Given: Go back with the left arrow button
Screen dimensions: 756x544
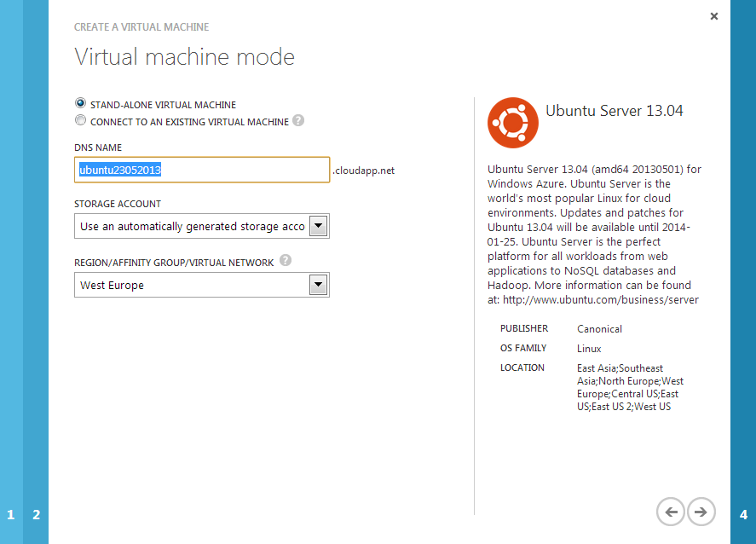Looking at the screenshot, I should click(x=671, y=512).
